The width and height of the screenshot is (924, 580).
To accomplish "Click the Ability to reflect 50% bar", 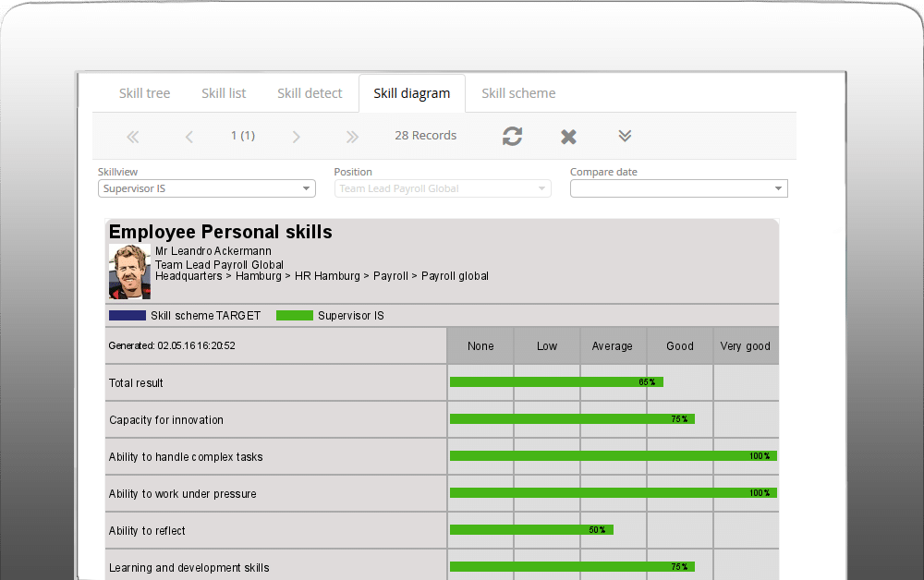I will 531,530.
